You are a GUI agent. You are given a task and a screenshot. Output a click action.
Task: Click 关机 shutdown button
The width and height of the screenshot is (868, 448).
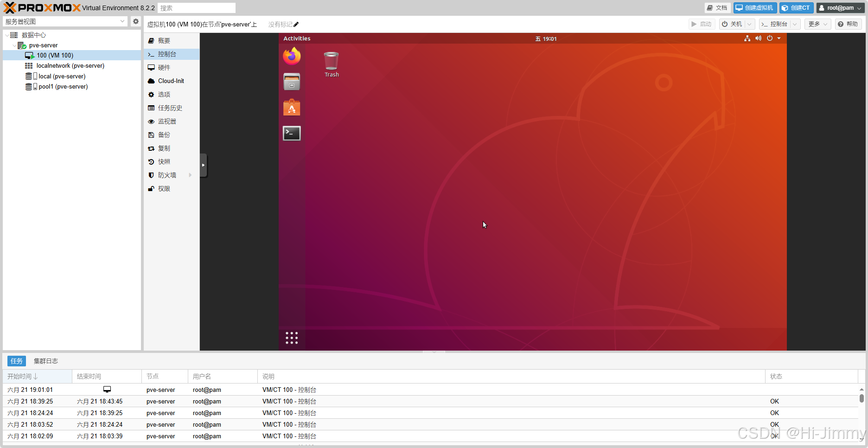[x=732, y=24]
